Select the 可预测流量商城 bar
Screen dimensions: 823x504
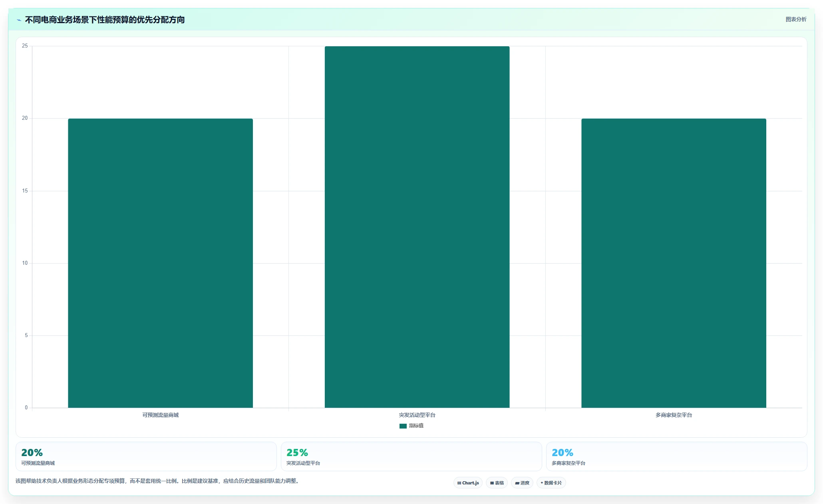pyautogui.click(x=160, y=263)
